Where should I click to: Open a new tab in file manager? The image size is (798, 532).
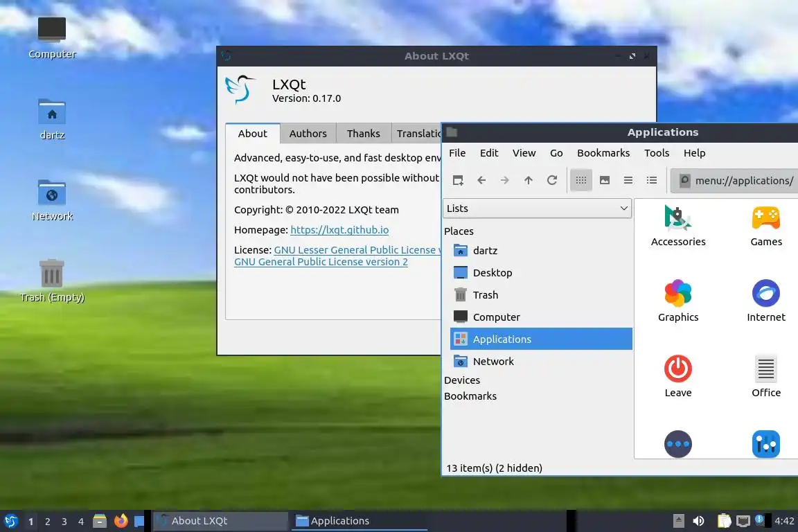[x=457, y=180]
